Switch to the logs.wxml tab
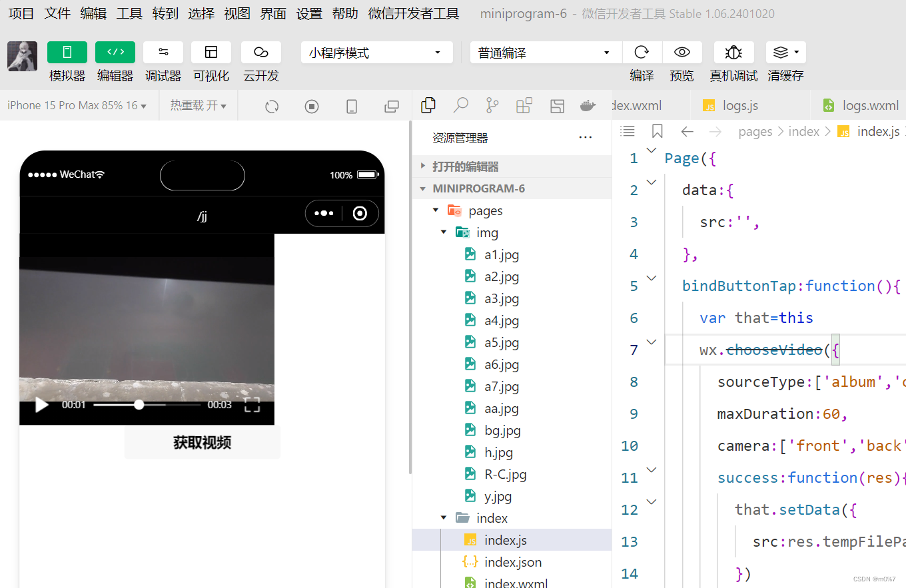906x588 pixels. point(861,105)
